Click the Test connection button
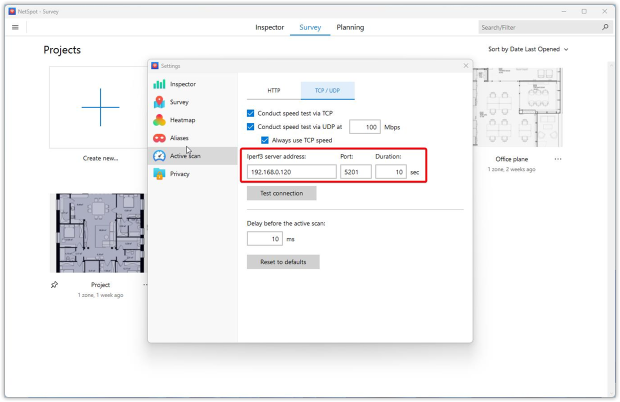 pyautogui.click(x=282, y=193)
